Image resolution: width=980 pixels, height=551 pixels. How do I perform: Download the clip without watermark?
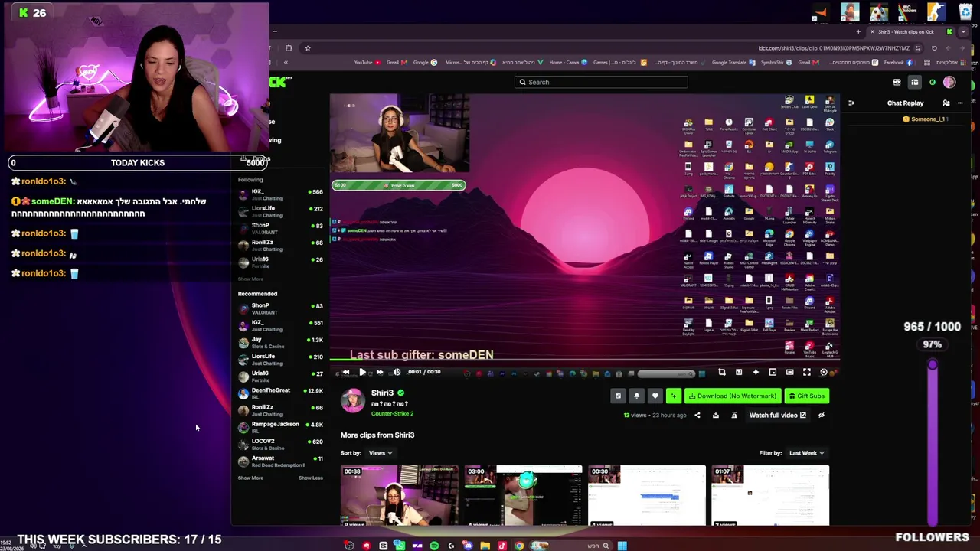pyautogui.click(x=732, y=396)
